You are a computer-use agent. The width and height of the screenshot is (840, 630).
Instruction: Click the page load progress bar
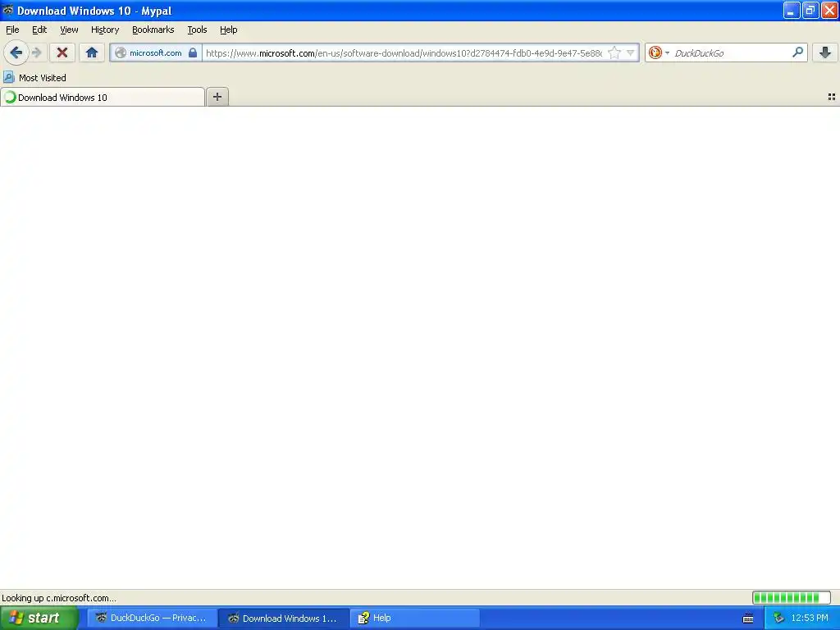792,597
